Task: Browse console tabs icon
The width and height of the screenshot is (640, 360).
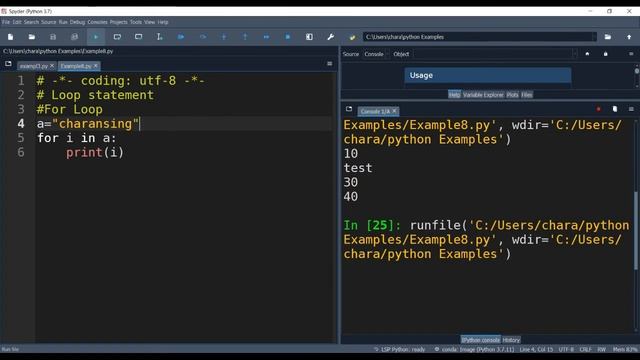Action: (x=349, y=109)
